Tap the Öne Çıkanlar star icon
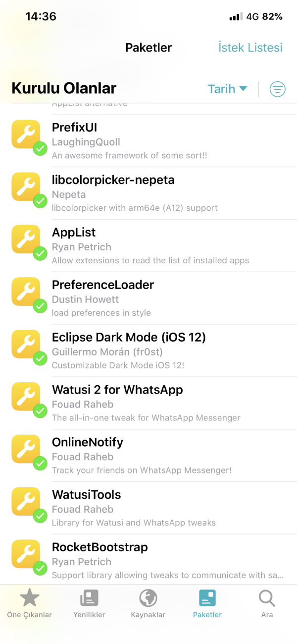This screenshot has width=297, height=644. pyautogui.click(x=29, y=598)
